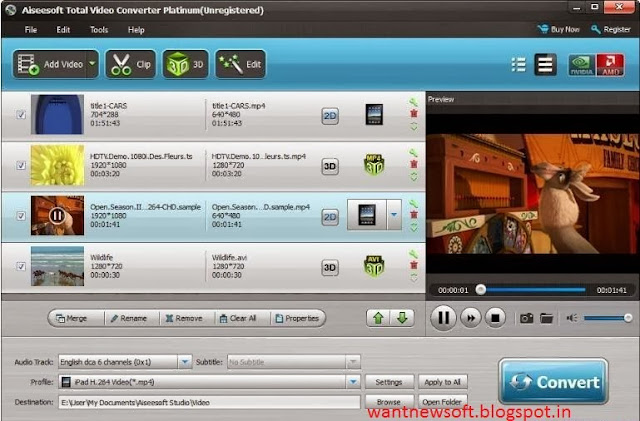Pause preview on Open.Season thumbnail

click(x=57, y=215)
